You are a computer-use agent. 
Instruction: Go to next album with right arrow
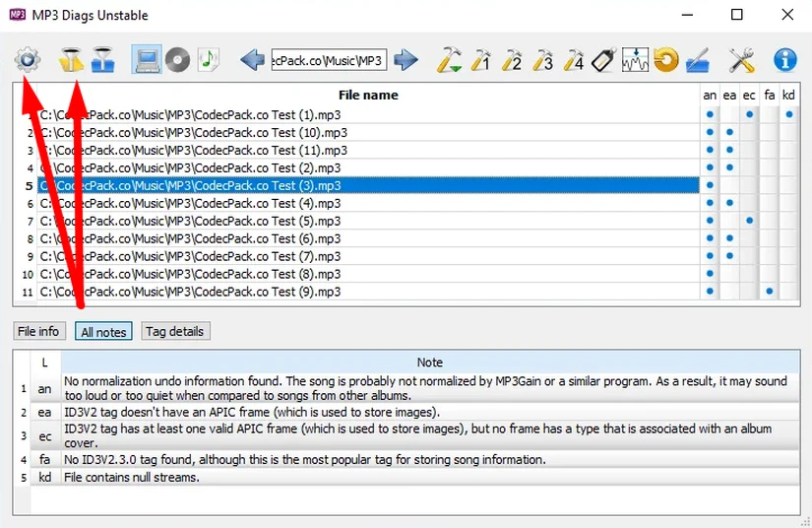click(406, 60)
